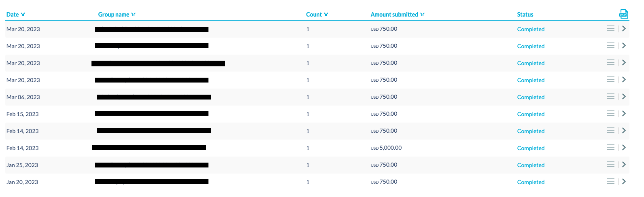Click the sort icon beside Count header
644x197 pixels.
point(326,15)
